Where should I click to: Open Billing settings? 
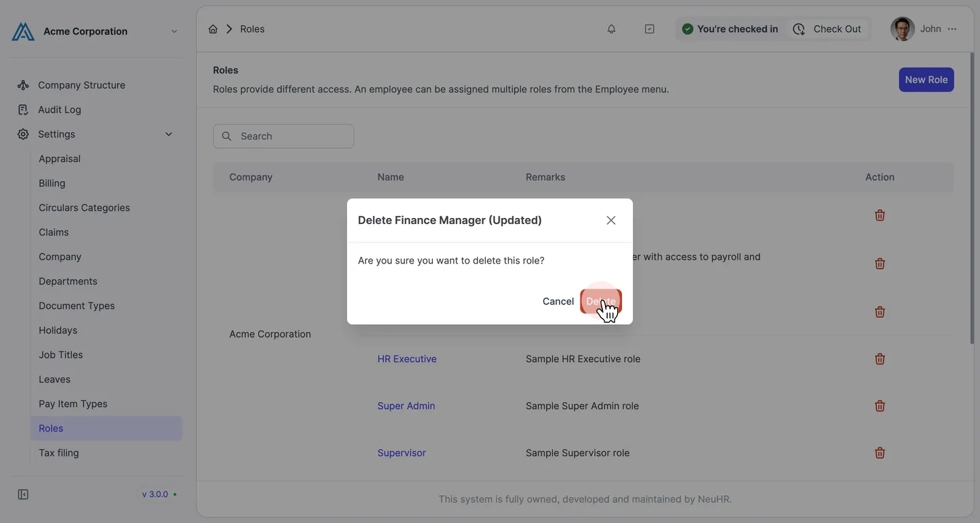(x=52, y=183)
